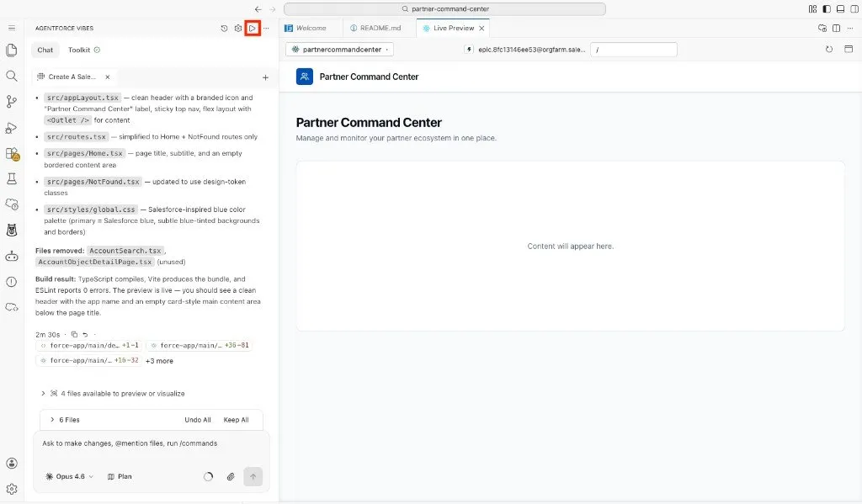Screen dimensions: 862x504
Task: Open the Extensions view with warning badge
Action: pos(12,154)
